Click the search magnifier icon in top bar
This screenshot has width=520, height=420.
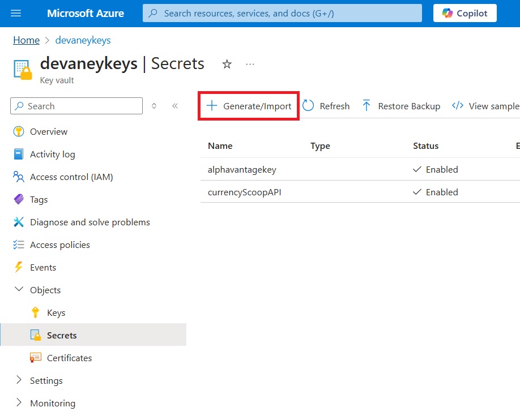[153, 13]
